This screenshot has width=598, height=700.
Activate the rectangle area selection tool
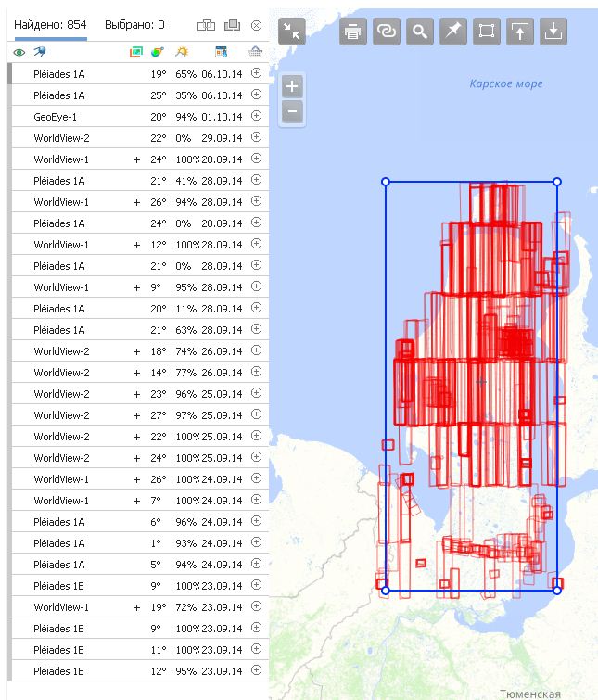point(487,32)
